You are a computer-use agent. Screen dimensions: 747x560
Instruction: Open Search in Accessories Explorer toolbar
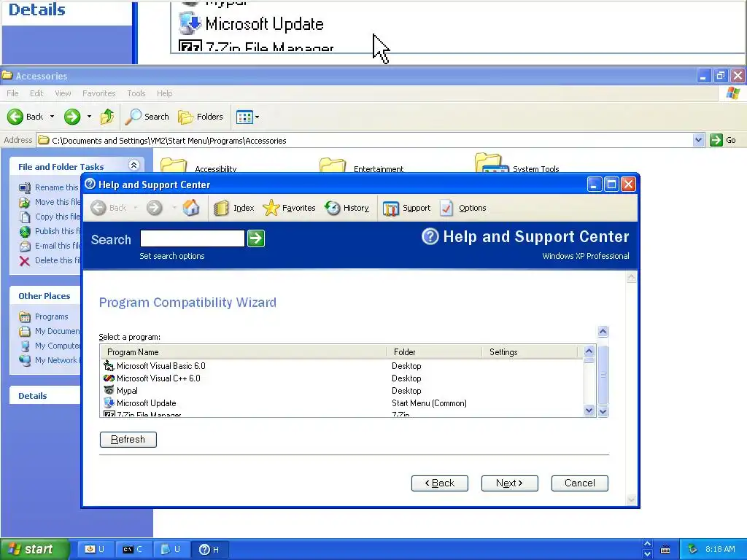(147, 117)
